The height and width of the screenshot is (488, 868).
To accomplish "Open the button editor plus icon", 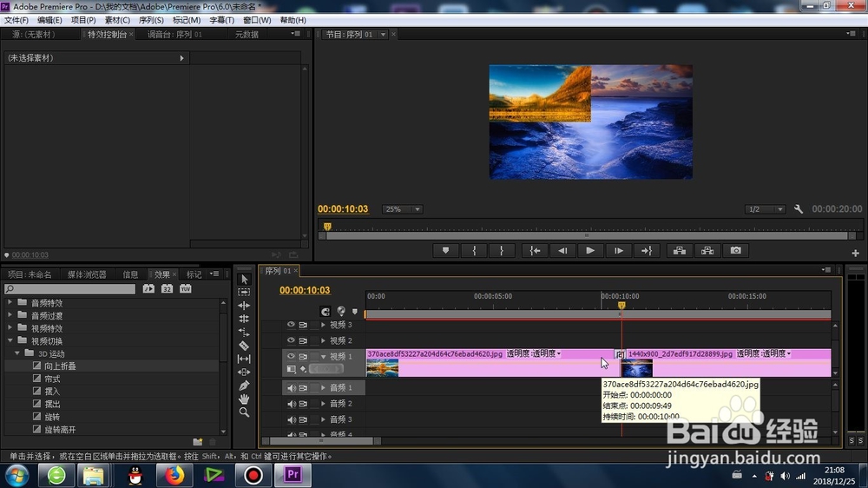I will click(855, 253).
